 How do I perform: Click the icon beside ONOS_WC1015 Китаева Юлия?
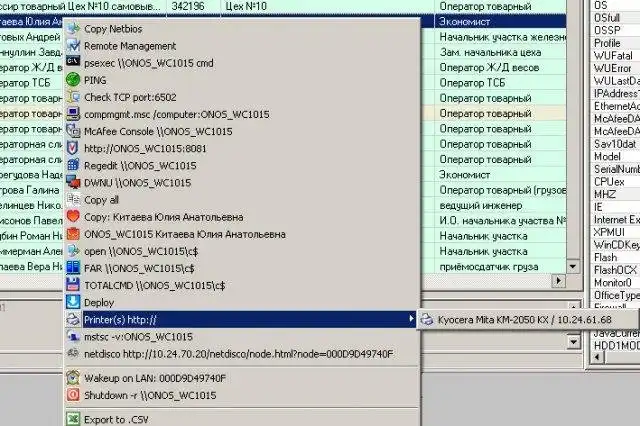[x=73, y=234]
